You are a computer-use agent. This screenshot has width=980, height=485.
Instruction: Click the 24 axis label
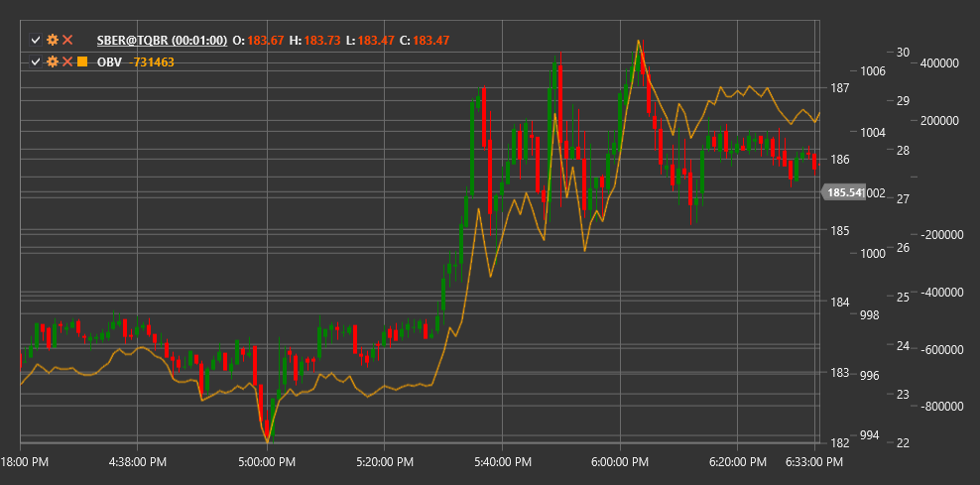tap(903, 345)
